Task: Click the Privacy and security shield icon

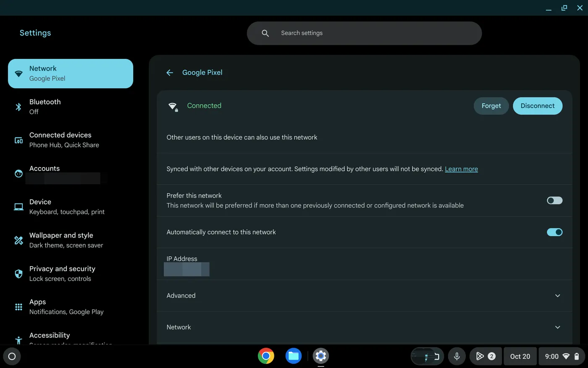Action: [x=18, y=274]
